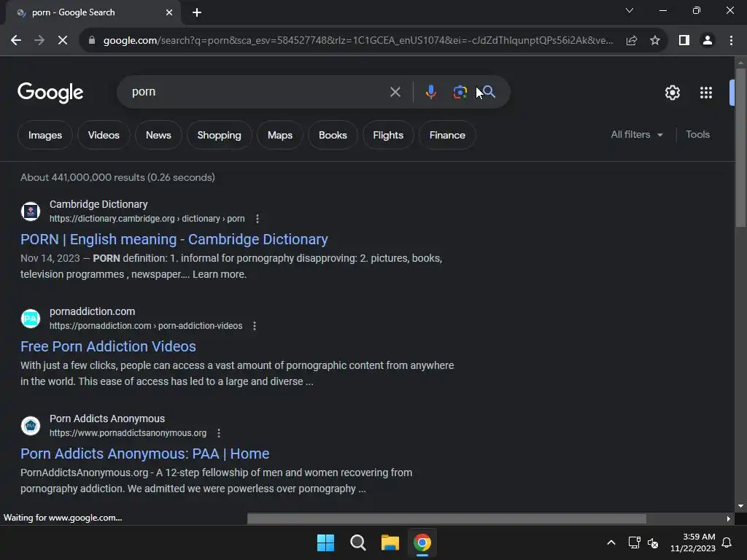Viewport: 747px width, 560px height.
Task: Open the tab search chevron
Action: (x=630, y=10)
